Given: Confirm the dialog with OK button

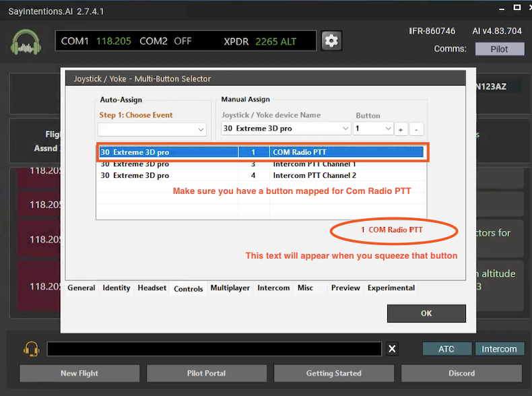Looking at the screenshot, I should [426, 313].
